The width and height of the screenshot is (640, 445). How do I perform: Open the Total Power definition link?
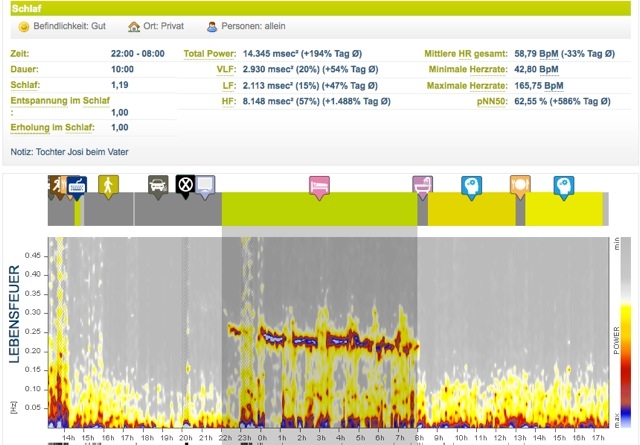pyautogui.click(x=210, y=51)
